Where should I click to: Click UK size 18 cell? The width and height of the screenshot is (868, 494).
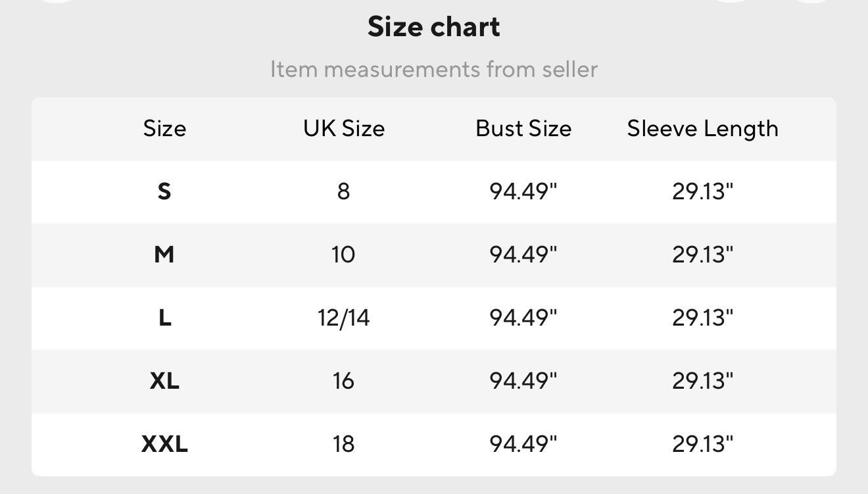344,444
